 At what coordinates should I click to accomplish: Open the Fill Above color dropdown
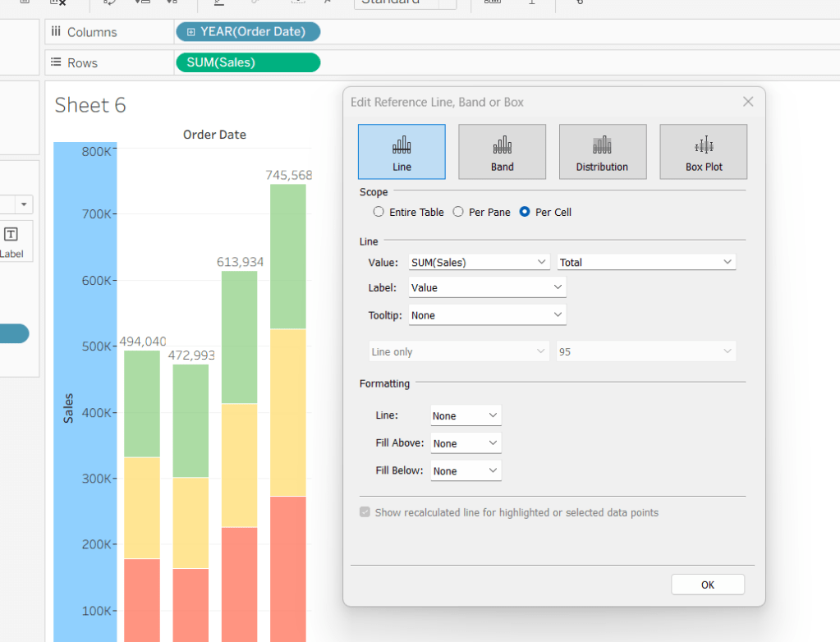click(466, 443)
